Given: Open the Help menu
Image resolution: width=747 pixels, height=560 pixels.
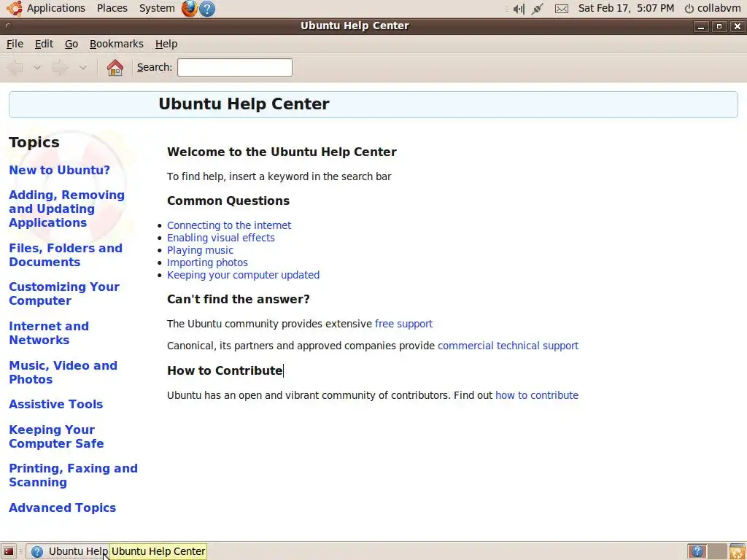Looking at the screenshot, I should click(x=166, y=44).
